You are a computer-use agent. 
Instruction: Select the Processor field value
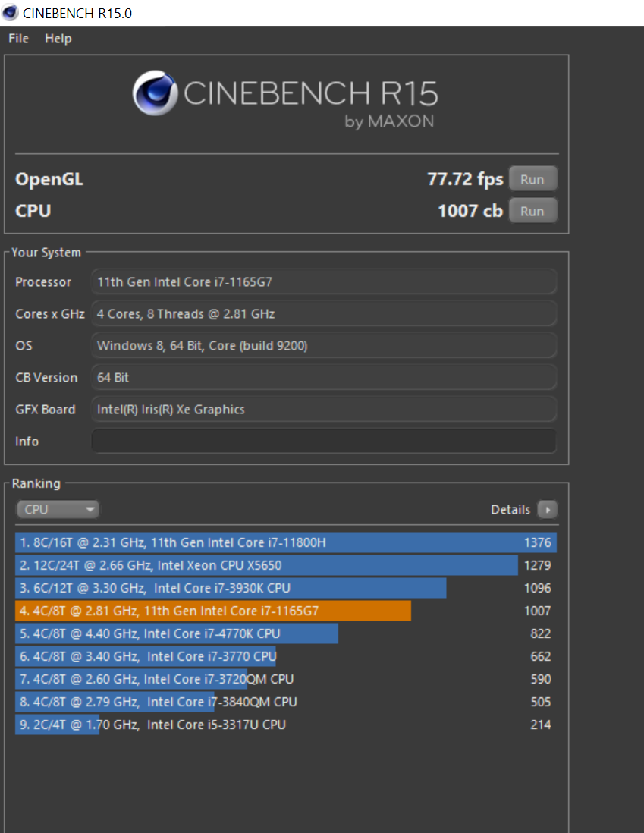click(324, 281)
